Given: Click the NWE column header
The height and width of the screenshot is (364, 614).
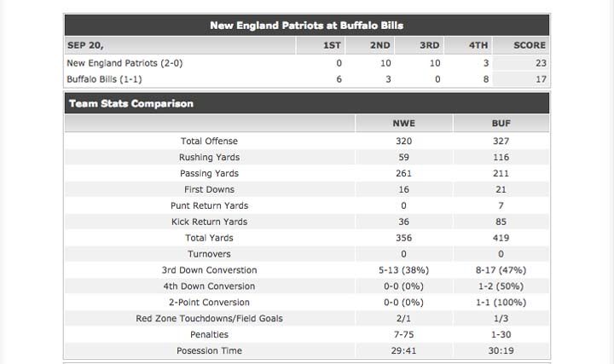Looking at the screenshot, I should pyautogui.click(x=403, y=124).
